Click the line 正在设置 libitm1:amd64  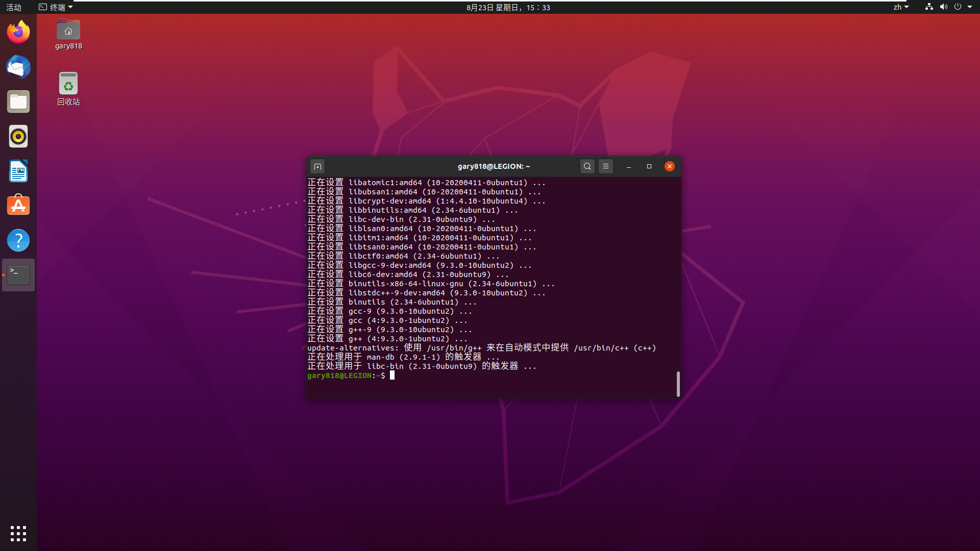coord(420,238)
